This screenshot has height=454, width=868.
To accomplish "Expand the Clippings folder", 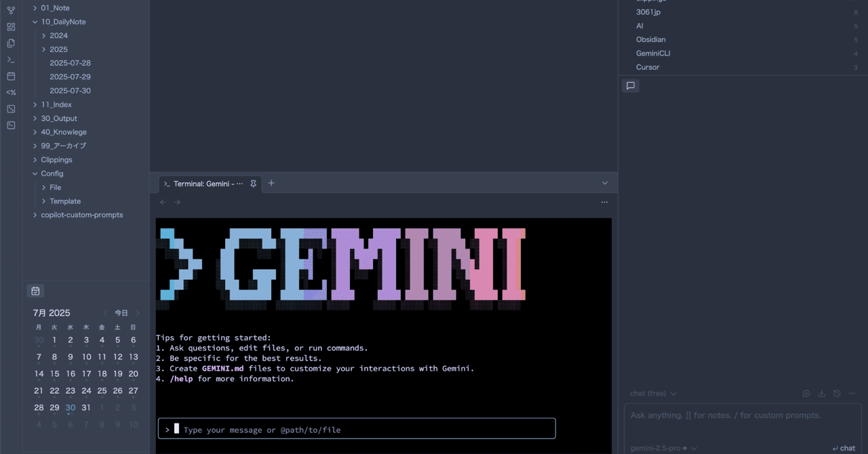I will 35,159.
